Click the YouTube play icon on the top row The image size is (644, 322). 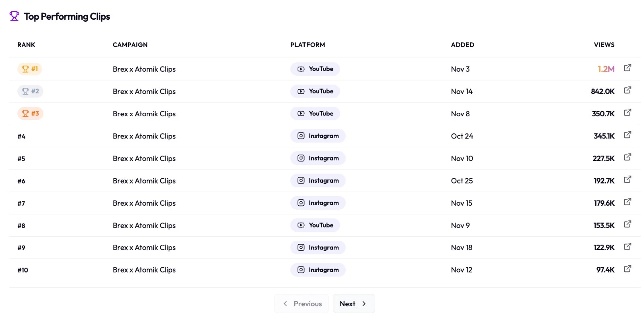tap(301, 69)
